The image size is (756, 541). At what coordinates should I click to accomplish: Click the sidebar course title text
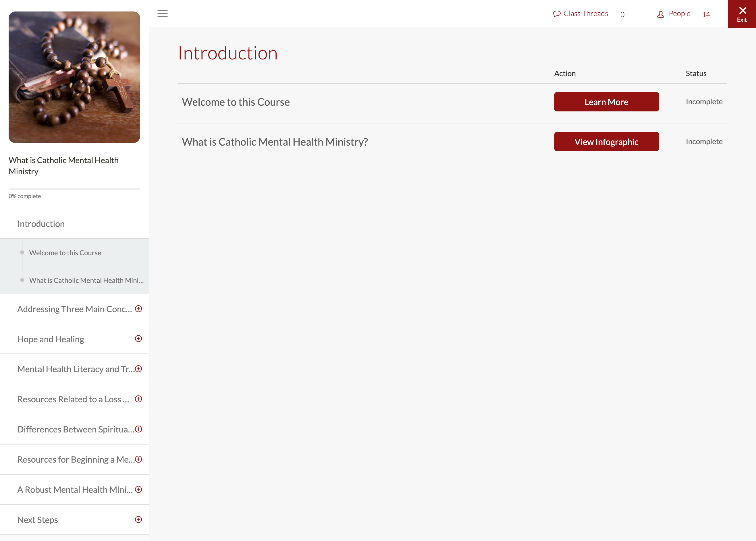[64, 166]
